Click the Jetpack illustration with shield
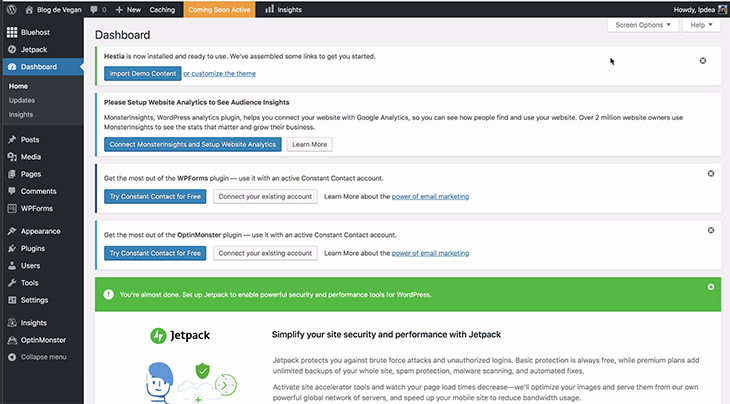This screenshot has width=730, height=404. [x=192, y=383]
